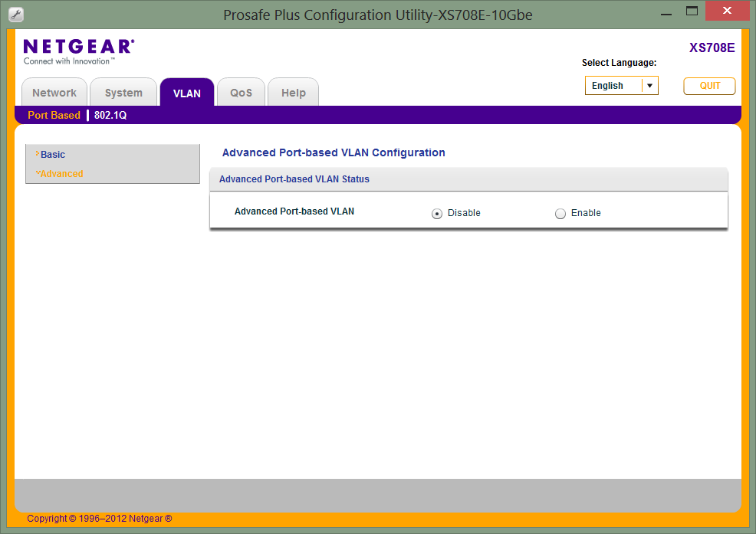The height and width of the screenshot is (534, 756).
Task: Open the Help tab
Action: (x=293, y=92)
